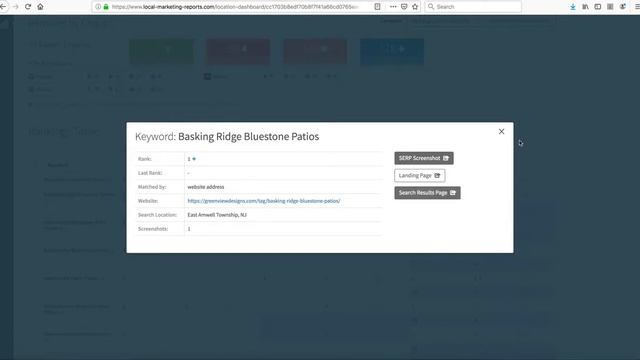Click the dimmed blue summary tile
Screen dimensions: 640x360
(392, 51)
